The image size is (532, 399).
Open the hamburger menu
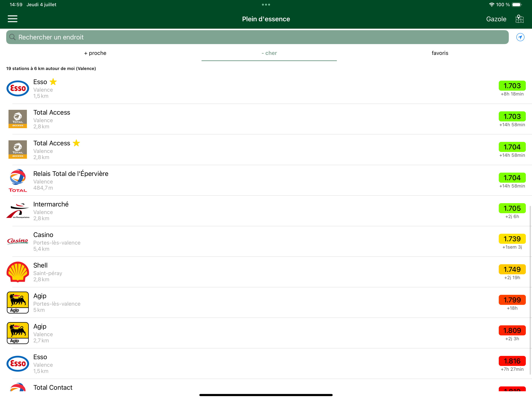coord(13,19)
